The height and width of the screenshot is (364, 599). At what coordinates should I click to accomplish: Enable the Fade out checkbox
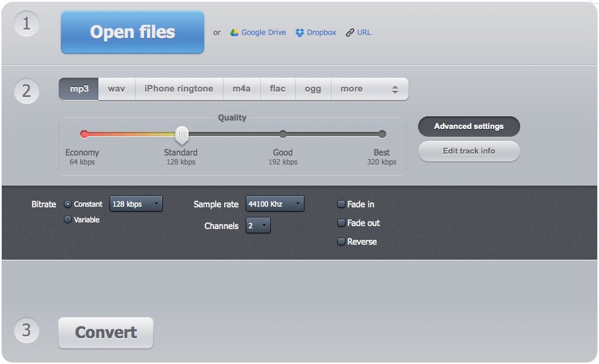[341, 222]
